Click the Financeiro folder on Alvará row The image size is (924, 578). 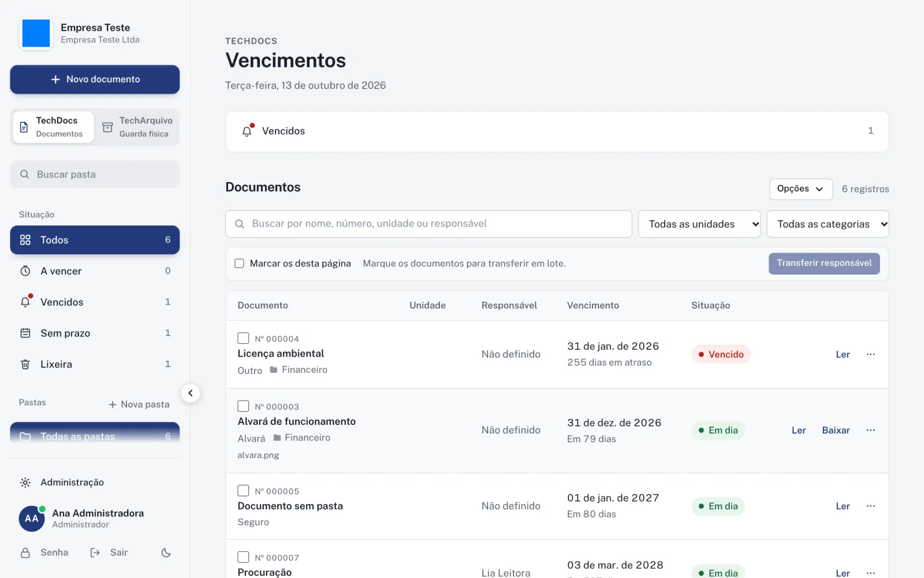tap(301, 438)
